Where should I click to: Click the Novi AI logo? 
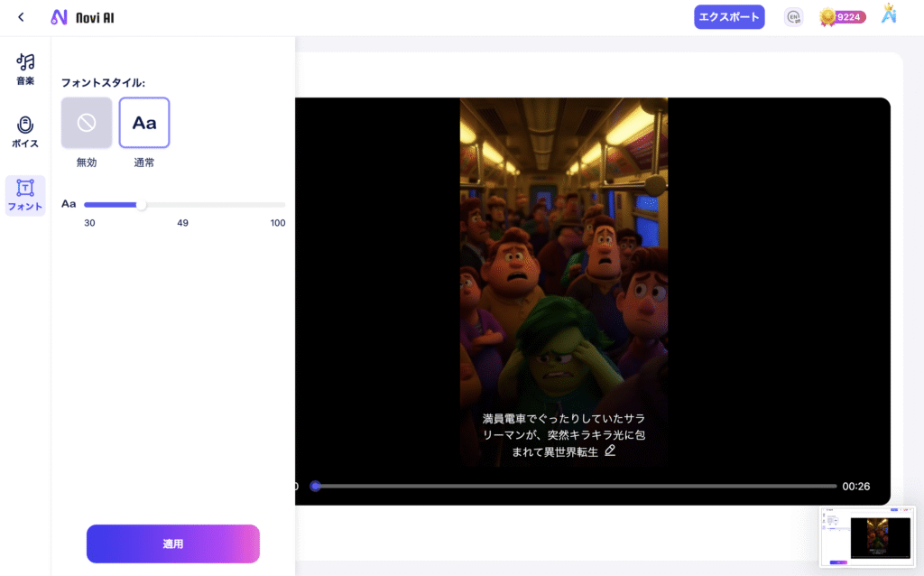click(x=83, y=17)
